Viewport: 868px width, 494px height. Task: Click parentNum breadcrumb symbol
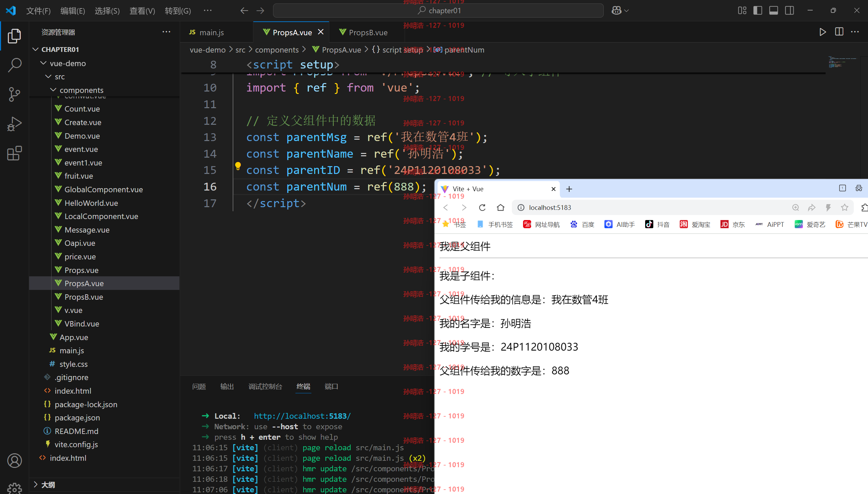click(x=464, y=50)
